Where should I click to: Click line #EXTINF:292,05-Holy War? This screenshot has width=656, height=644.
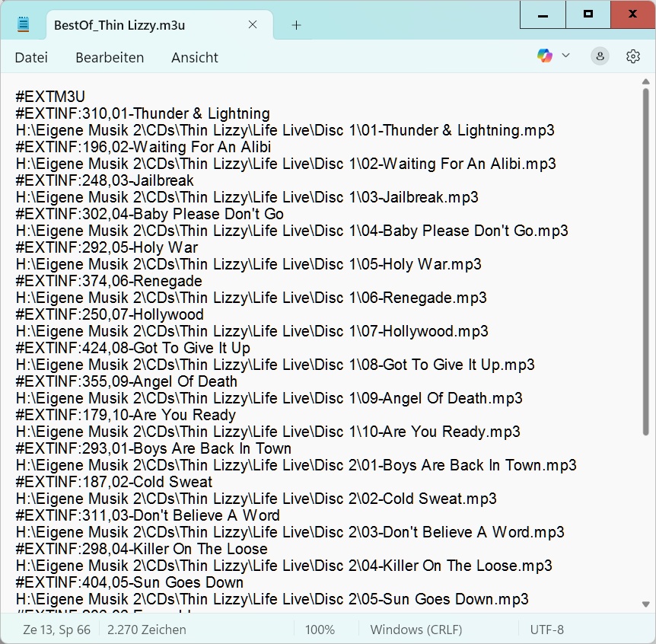click(x=107, y=247)
